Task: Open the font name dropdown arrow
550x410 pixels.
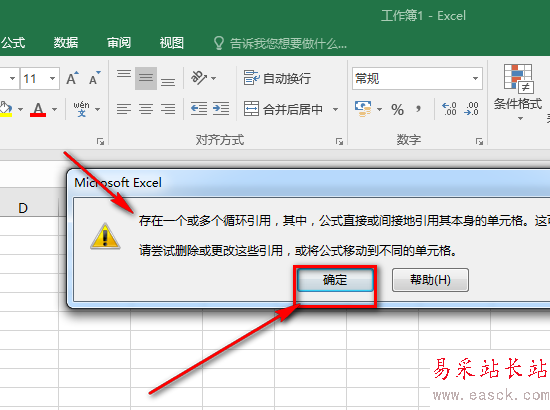Action: click(12, 78)
